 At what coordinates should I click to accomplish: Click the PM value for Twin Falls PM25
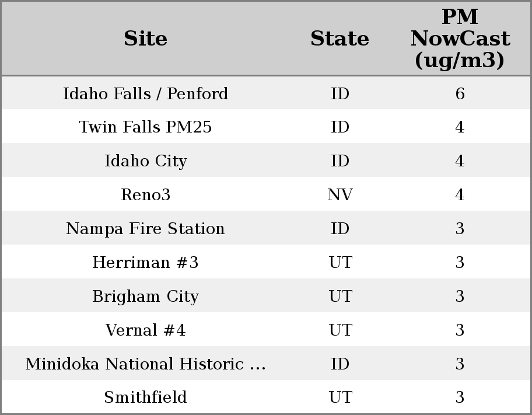coord(460,127)
